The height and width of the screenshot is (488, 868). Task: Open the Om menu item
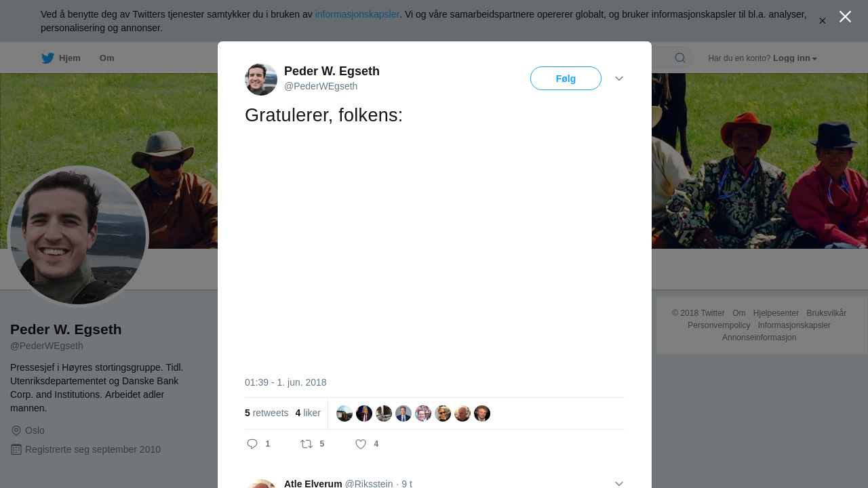coord(106,58)
